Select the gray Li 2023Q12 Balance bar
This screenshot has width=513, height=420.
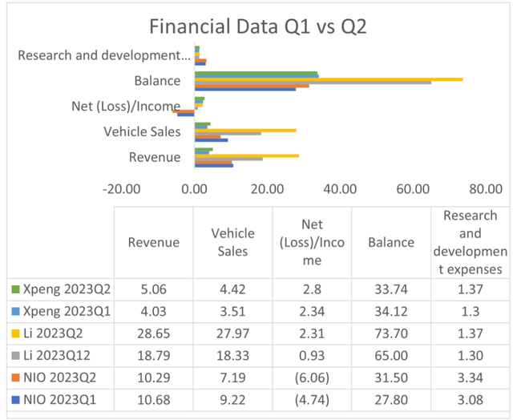coord(313,83)
